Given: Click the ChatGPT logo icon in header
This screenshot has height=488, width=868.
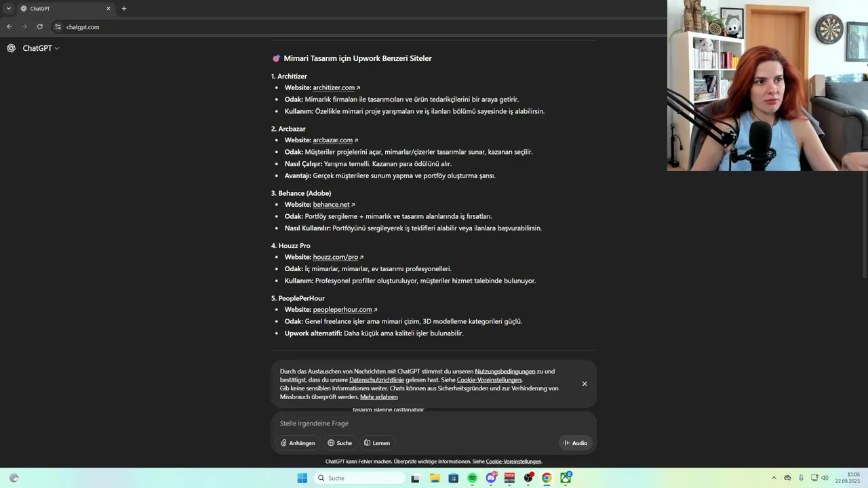Looking at the screenshot, I should coord(11,48).
